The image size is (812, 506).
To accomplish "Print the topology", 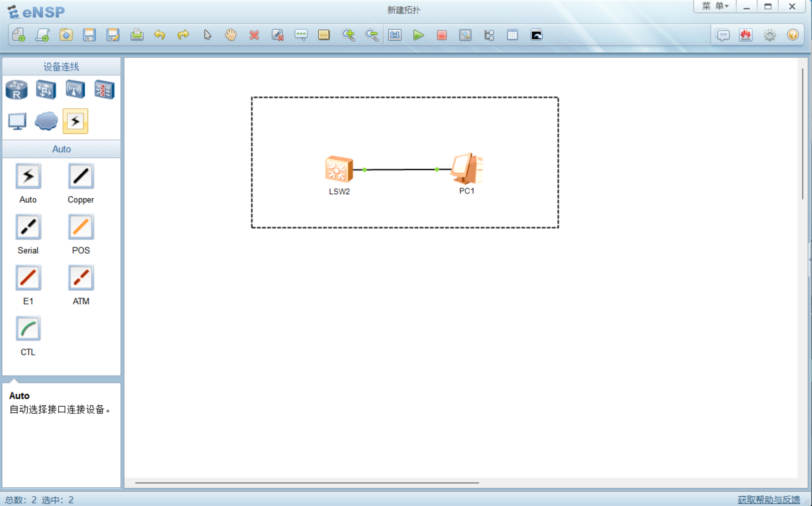I will click(136, 35).
